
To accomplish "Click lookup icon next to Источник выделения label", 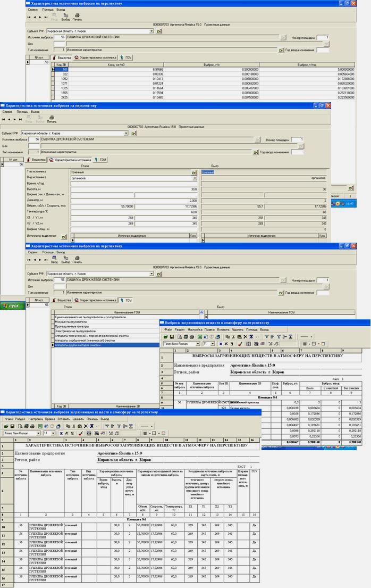I will pos(64,237).
